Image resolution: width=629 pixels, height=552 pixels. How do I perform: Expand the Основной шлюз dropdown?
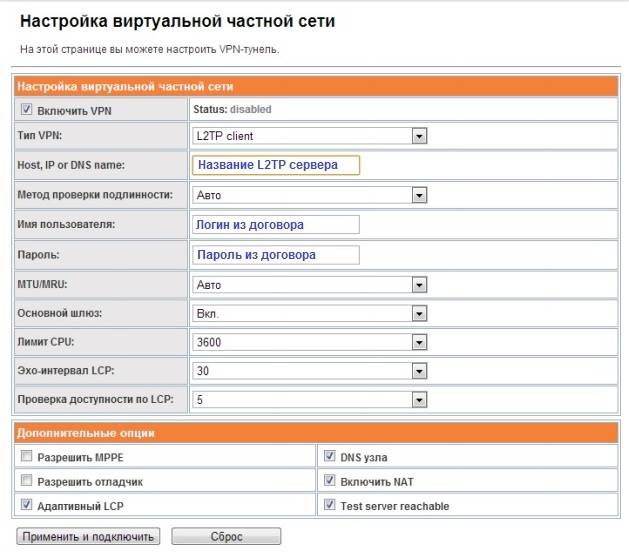click(309, 313)
